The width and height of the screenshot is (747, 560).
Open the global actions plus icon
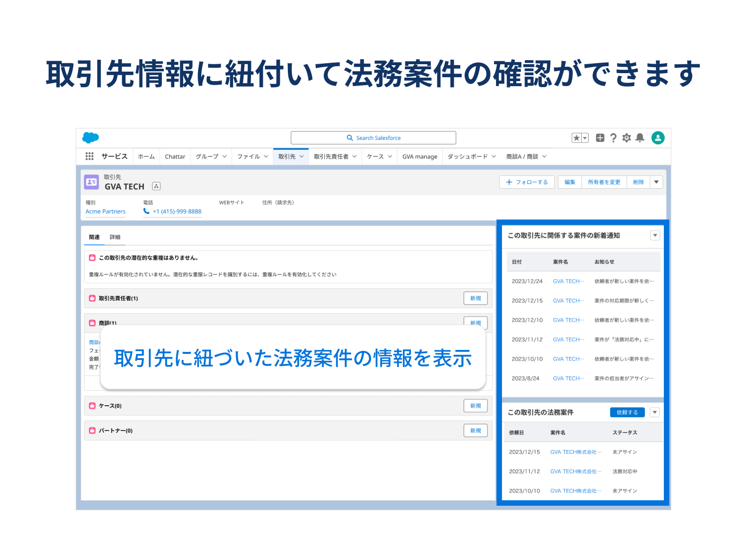click(x=600, y=138)
